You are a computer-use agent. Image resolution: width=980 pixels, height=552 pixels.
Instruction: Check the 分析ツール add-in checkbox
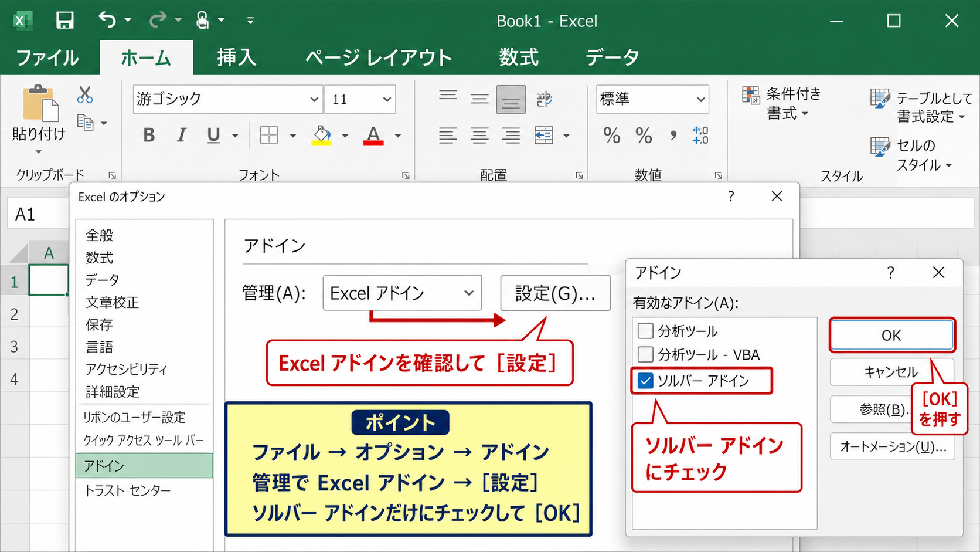[645, 331]
